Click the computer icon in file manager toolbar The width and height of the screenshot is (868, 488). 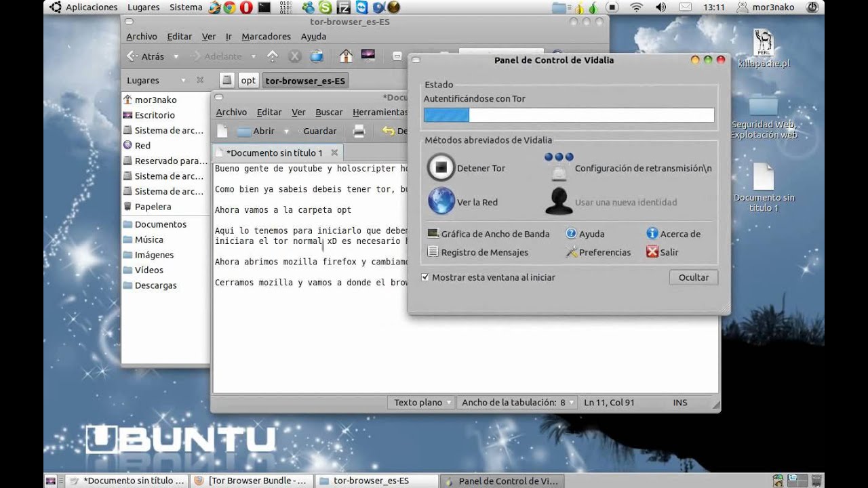[368, 56]
